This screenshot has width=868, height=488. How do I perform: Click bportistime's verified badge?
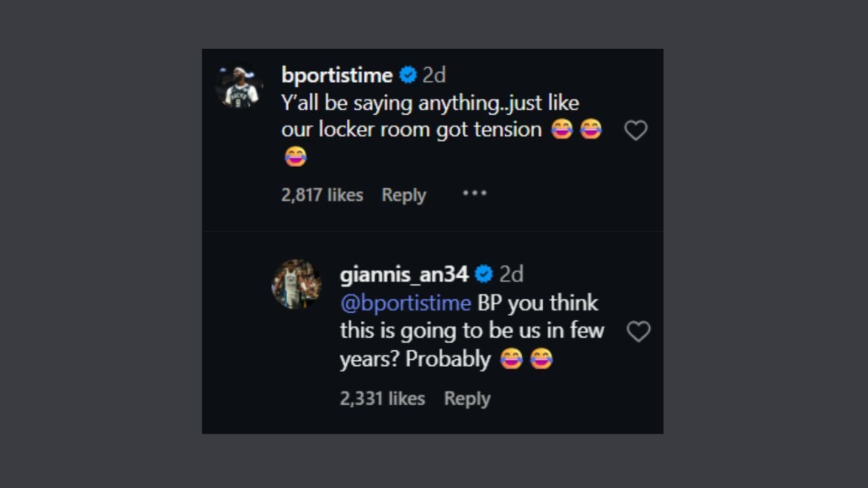tap(408, 75)
